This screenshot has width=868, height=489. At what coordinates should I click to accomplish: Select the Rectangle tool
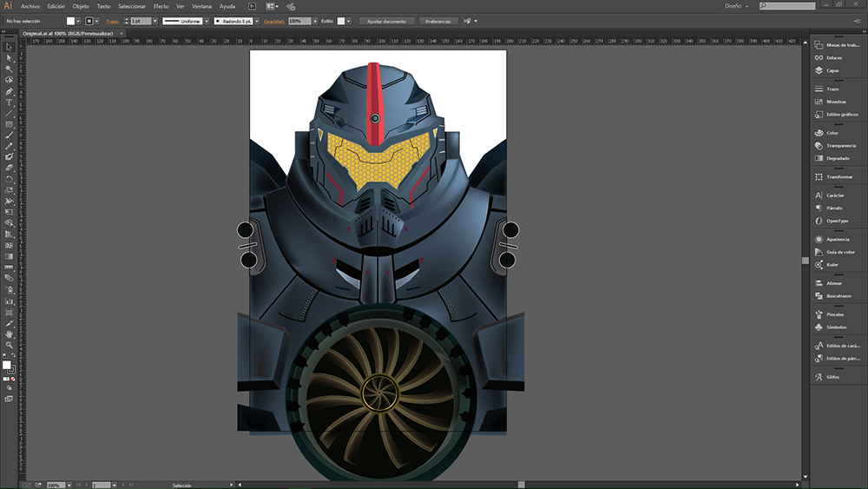tap(9, 124)
